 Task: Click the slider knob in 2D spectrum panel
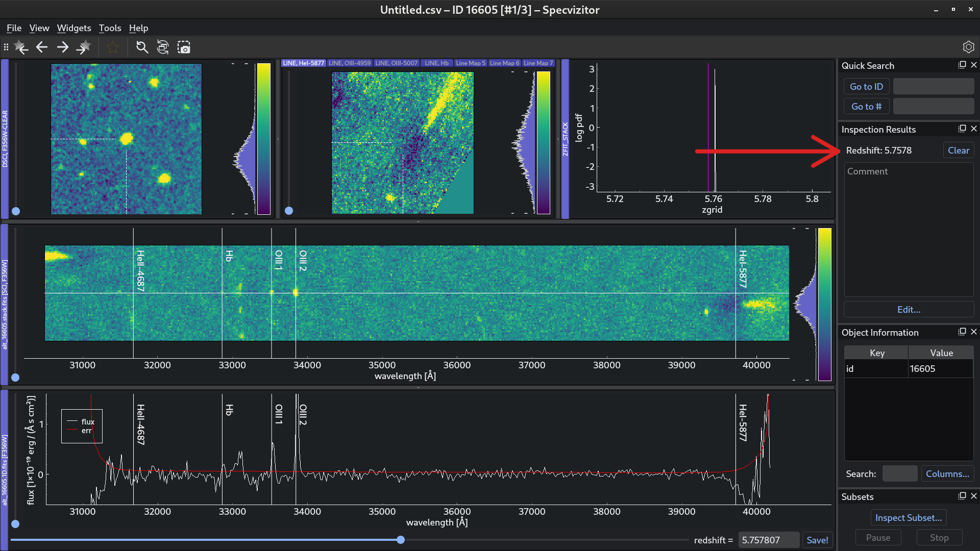pos(15,378)
